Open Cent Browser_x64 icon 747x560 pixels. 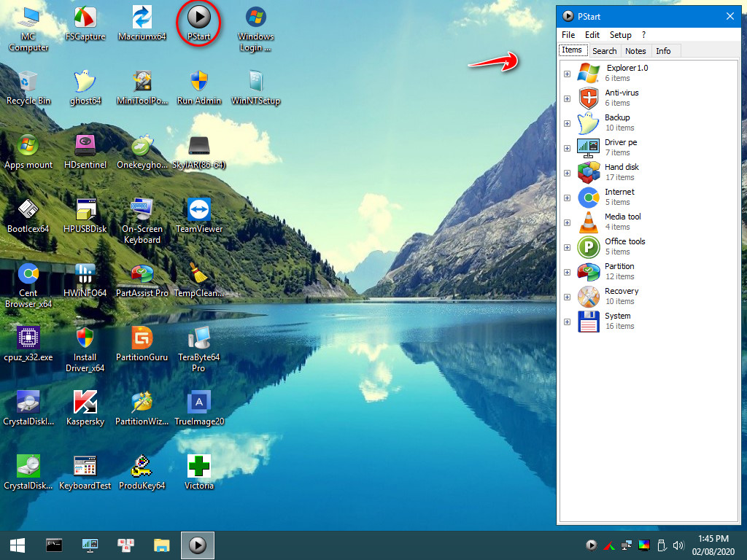click(28, 286)
